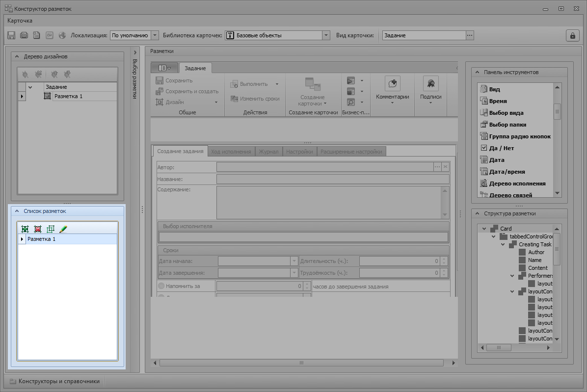This screenshot has height=392, width=587.
Task: Collapse the Дерево дизайнов panel
Action: pyautogui.click(x=16, y=56)
